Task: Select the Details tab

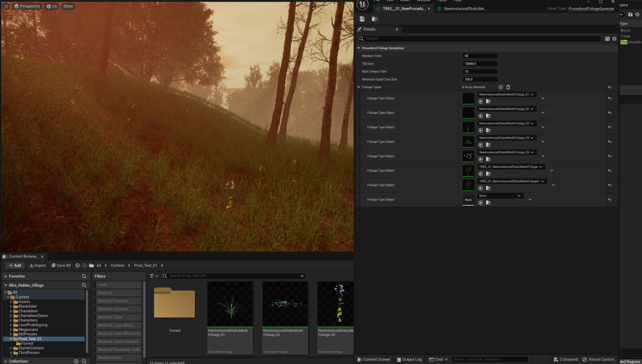Action: (x=369, y=29)
